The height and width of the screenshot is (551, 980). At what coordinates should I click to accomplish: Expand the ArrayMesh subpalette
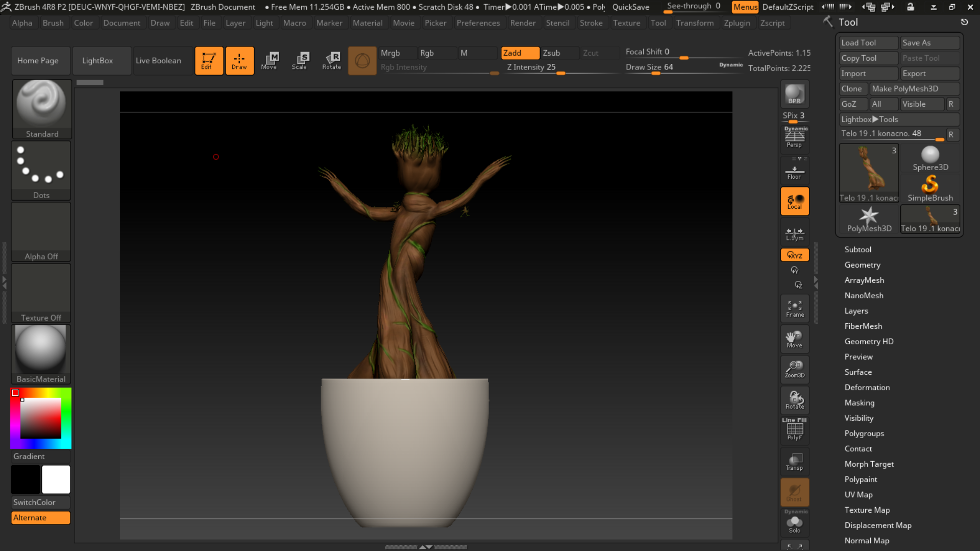point(864,280)
